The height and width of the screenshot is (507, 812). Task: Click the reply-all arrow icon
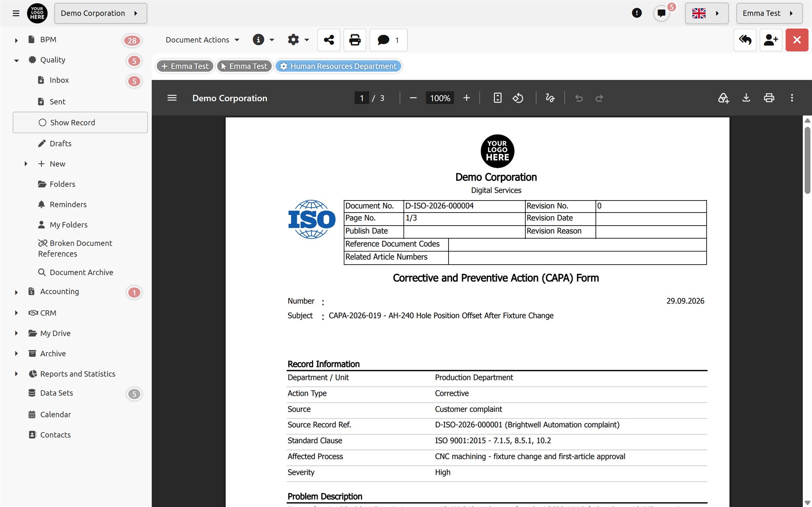coord(745,40)
